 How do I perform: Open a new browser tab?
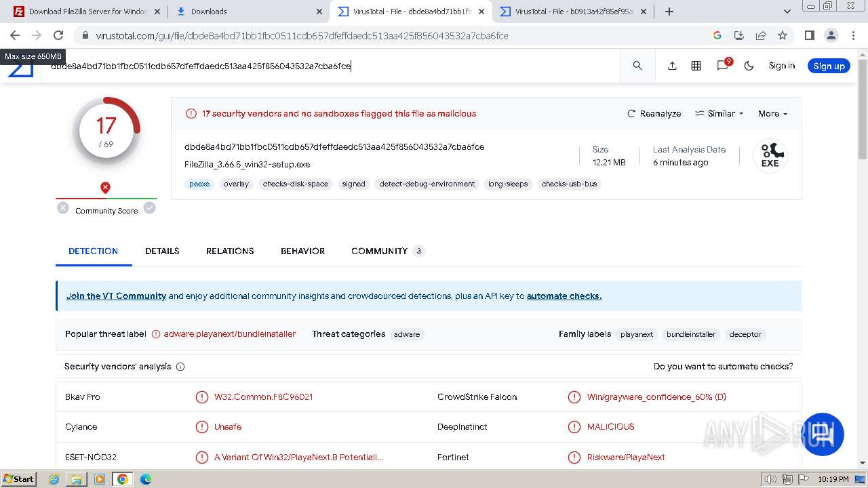[669, 12]
